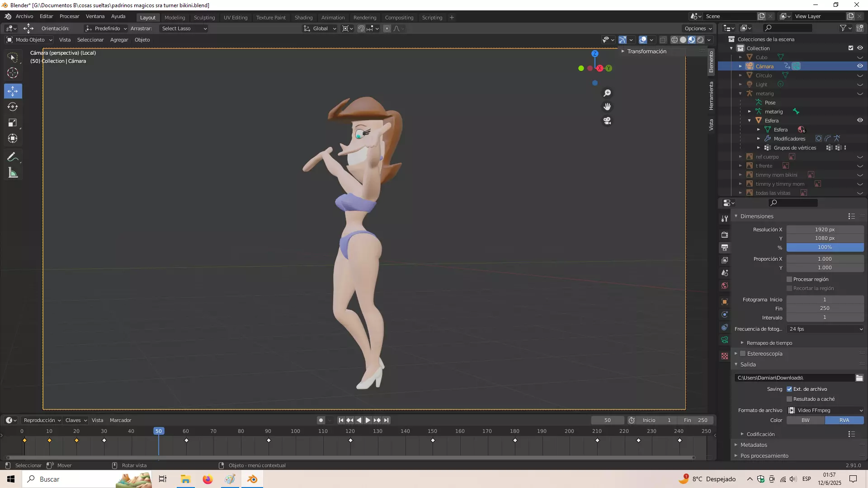
Task: Open the Modo Objeto mode dropdown
Action: click(x=29, y=40)
